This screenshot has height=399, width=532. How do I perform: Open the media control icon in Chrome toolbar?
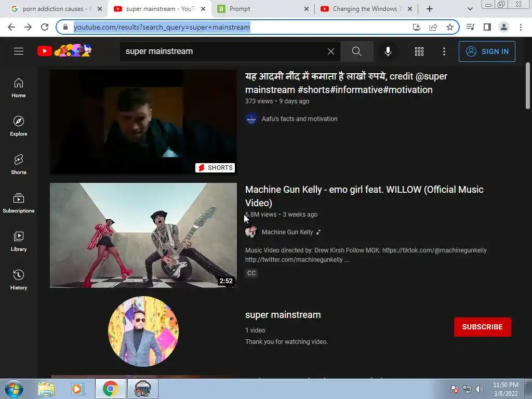point(470,27)
